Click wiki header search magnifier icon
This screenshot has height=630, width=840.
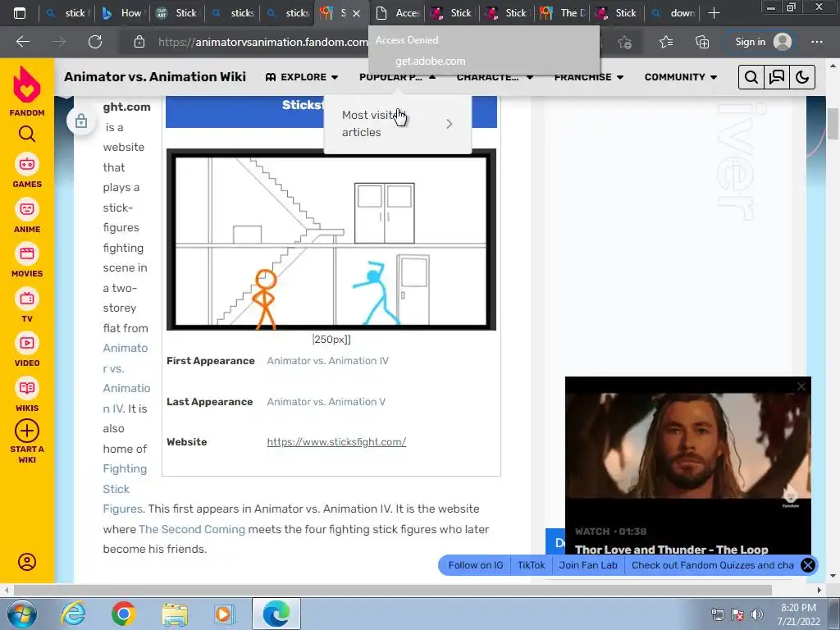[x=751, y=77]
